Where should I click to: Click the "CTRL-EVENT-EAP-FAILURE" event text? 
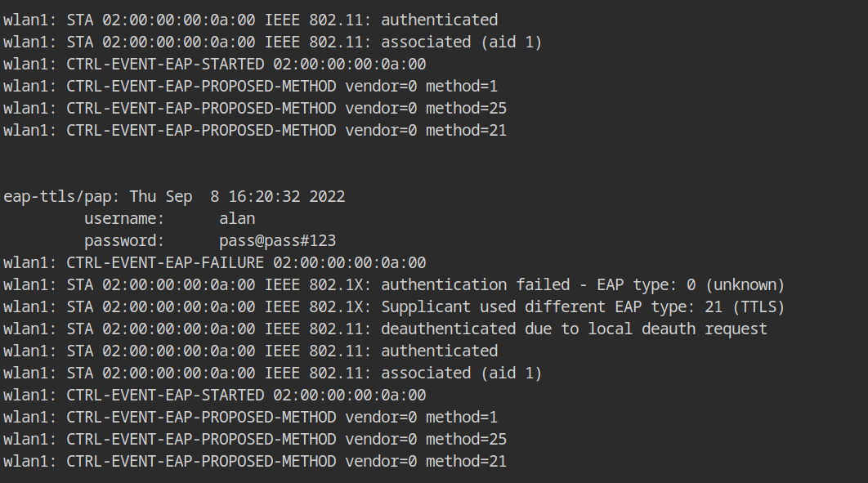point(165,263)
